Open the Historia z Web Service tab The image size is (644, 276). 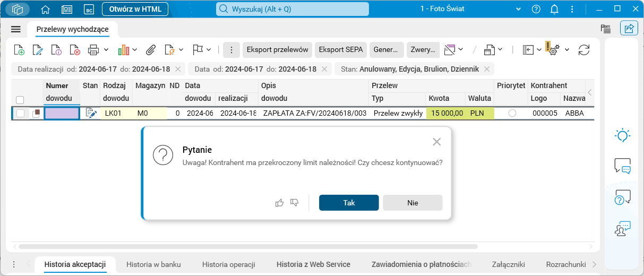click(x=313, y=264)
